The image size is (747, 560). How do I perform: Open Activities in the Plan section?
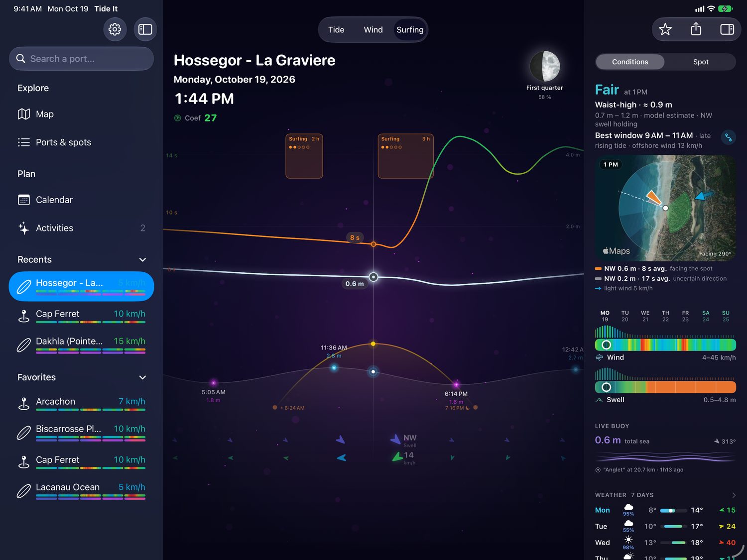pyautogui.click(x=81, y=228)
